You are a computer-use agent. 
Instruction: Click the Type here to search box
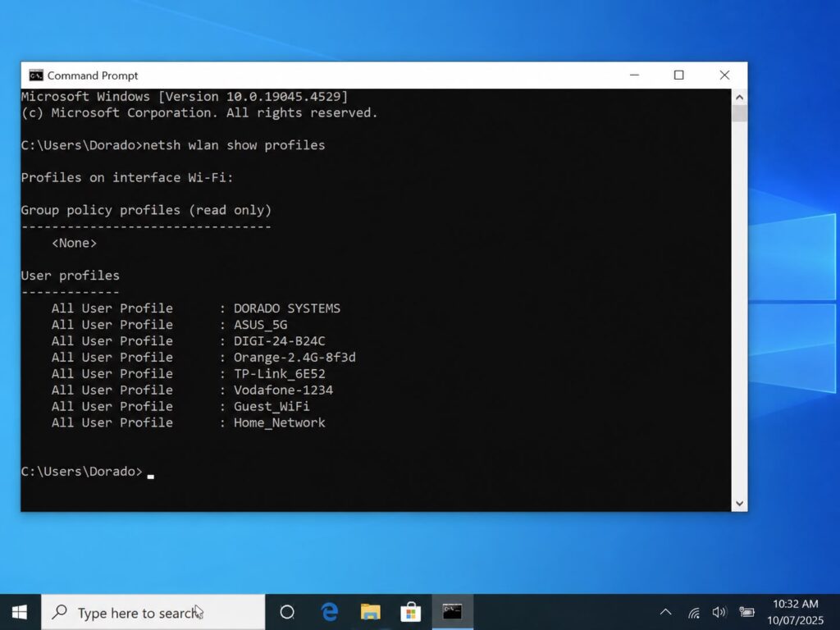pyautogui.click(x=153, y=612)
